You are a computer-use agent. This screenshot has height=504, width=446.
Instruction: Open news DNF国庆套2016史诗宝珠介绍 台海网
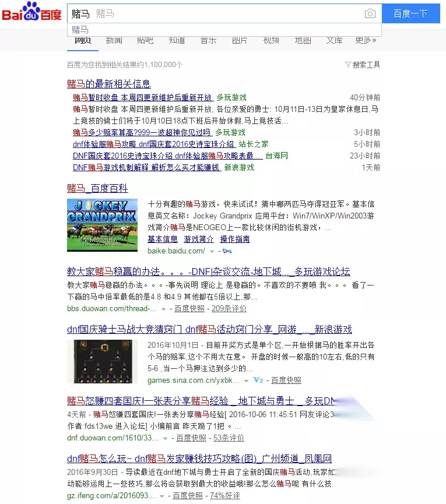pyautogui.click(x=167, y=156)
